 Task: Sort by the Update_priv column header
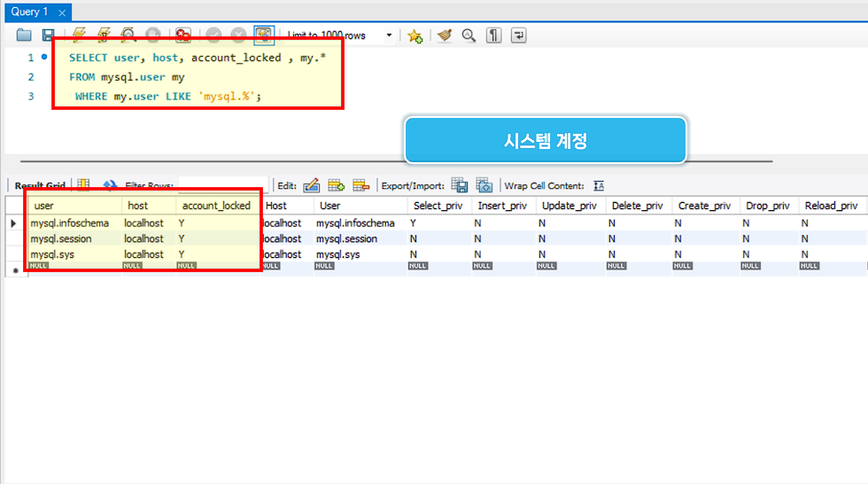pos(569,206)
